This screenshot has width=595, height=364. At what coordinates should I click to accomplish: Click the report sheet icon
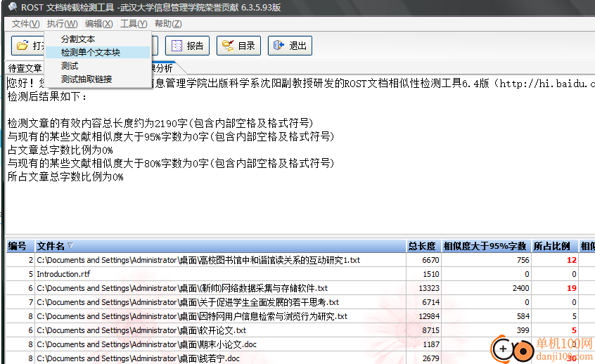[x=177, y=46]
